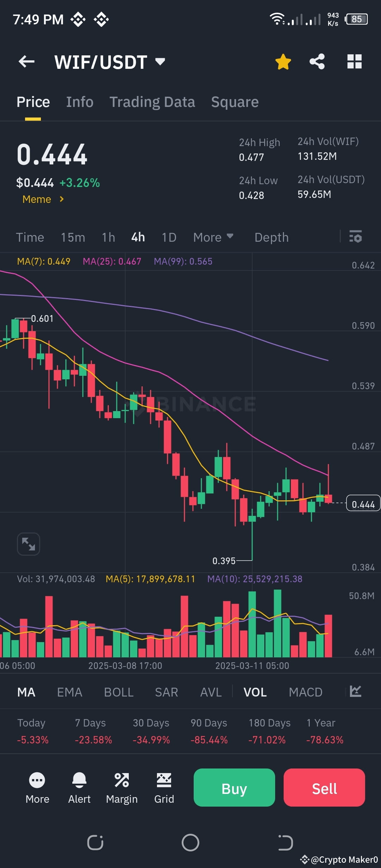Open the indicator chart icon right of MACD
This screenshot has width=381, height=868.
point(355,692)
